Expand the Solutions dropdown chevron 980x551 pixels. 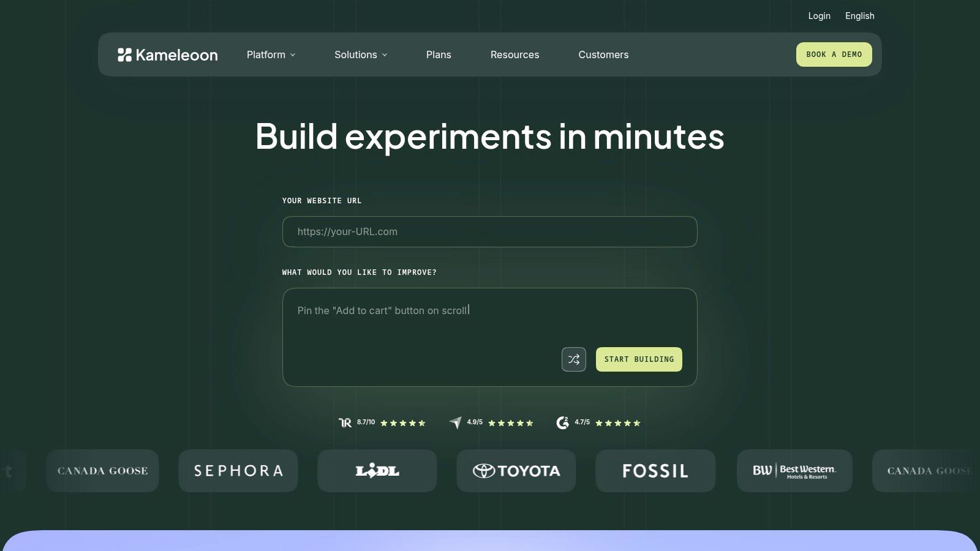385,55
